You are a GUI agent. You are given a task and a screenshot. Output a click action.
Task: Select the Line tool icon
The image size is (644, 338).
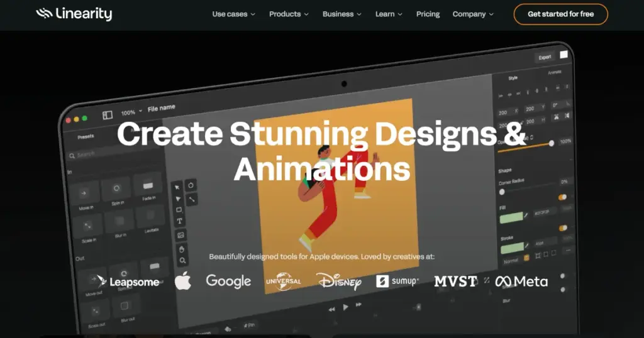point(192,199)
